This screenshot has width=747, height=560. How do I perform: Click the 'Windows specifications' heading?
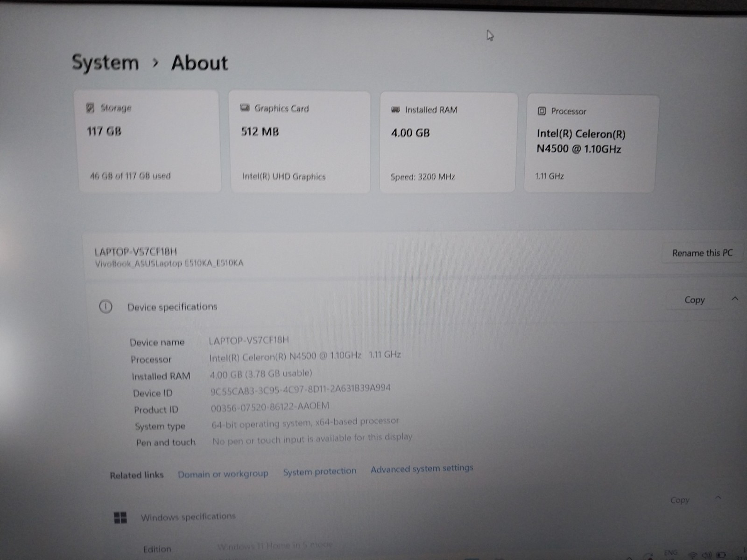pos(188,517)
